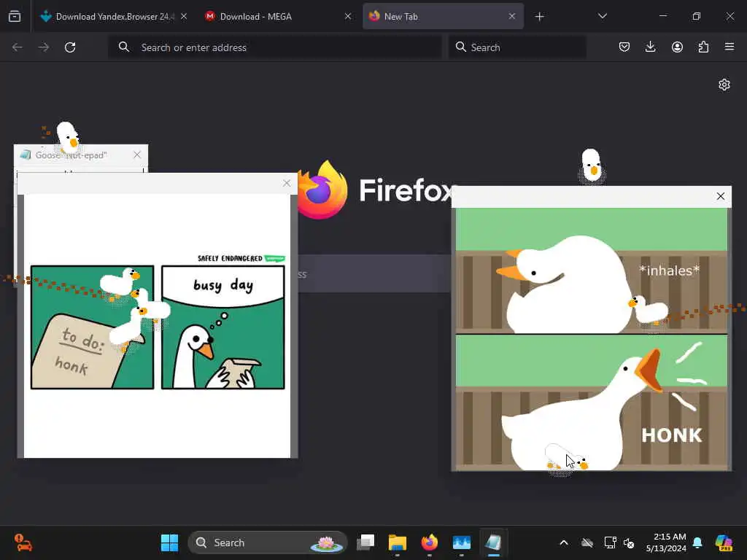Close the busy day comic window

[286, 183]
